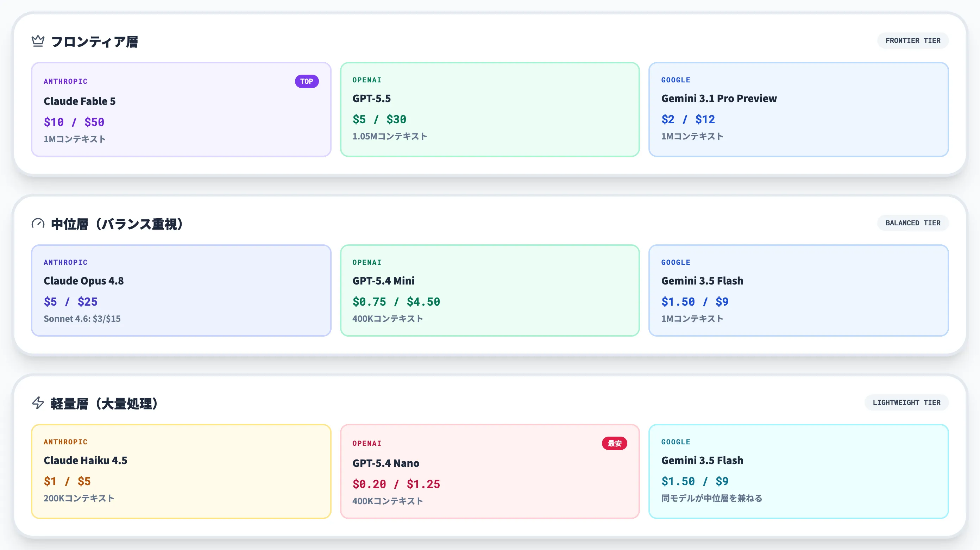980x550 pixels.
Task: Select the Claude Opus 4.8 card
Action: (x=181, y=290)
